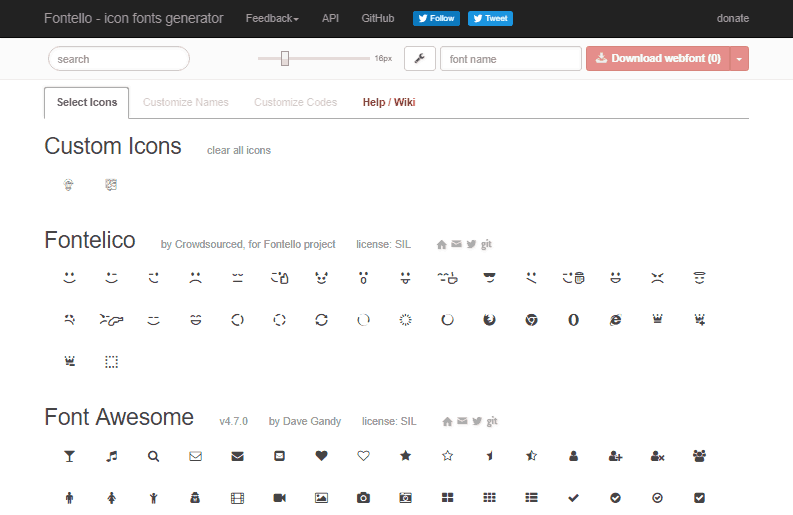Pick the filled heart icon
Image resolution: width=793 pixels, height=515 pixels.
point(321,456)
